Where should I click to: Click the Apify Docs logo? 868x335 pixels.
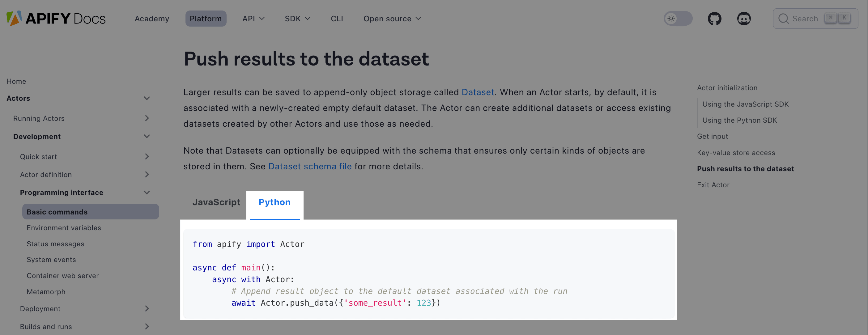56,19
